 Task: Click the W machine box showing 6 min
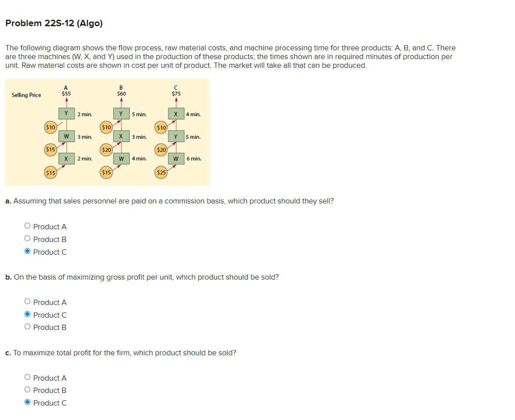(176, 158)
